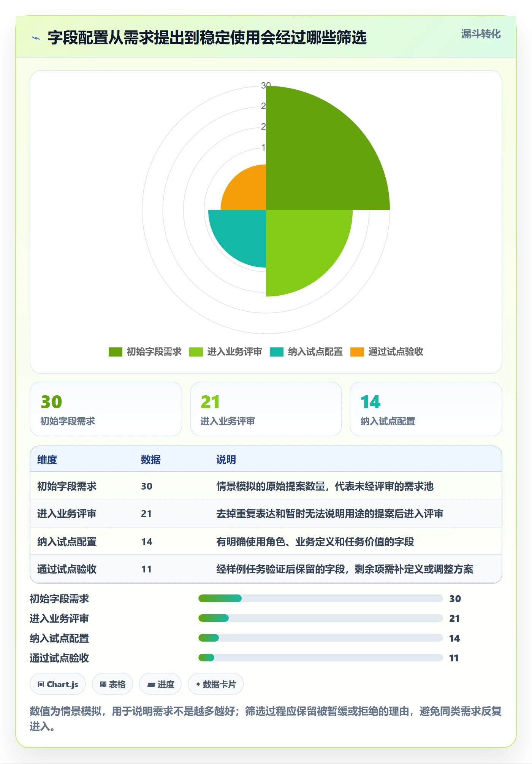Click the icon inside the Chart.js chip
Image resolution: width=532 pixels, height=764 pixels.
click(x=41, y=685)
